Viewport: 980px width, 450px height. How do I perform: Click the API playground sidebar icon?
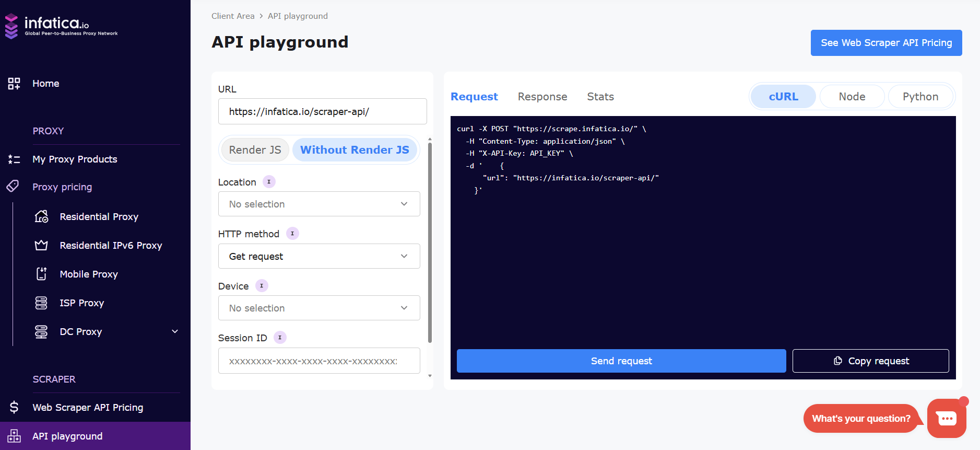tap(14, 436)
